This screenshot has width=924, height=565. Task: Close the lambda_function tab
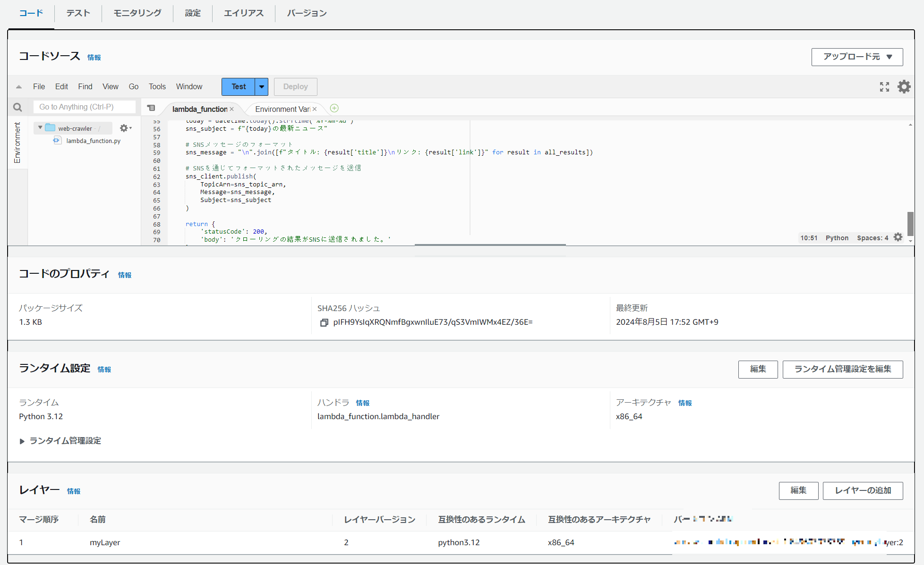pos(231,109)
